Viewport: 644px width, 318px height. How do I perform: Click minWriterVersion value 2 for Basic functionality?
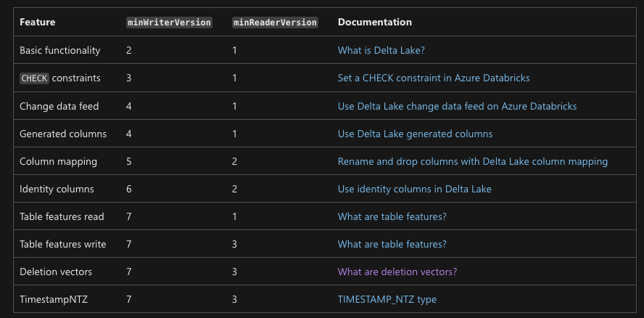coord(129,50)
